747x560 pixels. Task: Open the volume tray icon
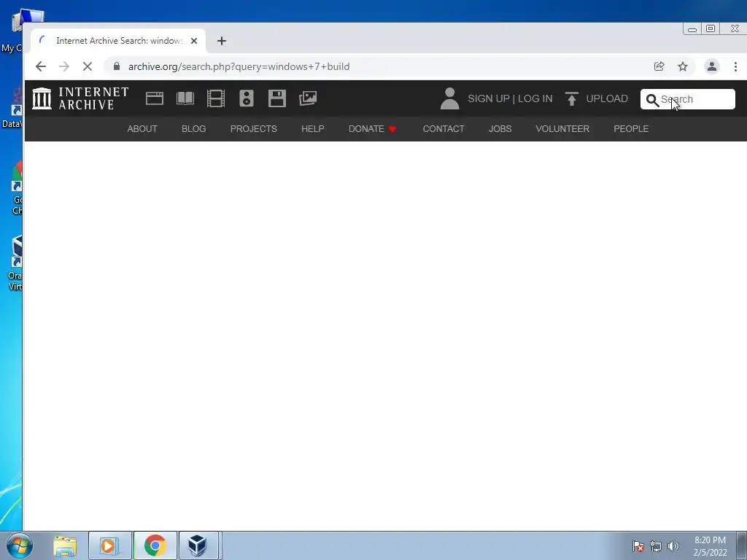pyautogui.click(x=673, y=546)
